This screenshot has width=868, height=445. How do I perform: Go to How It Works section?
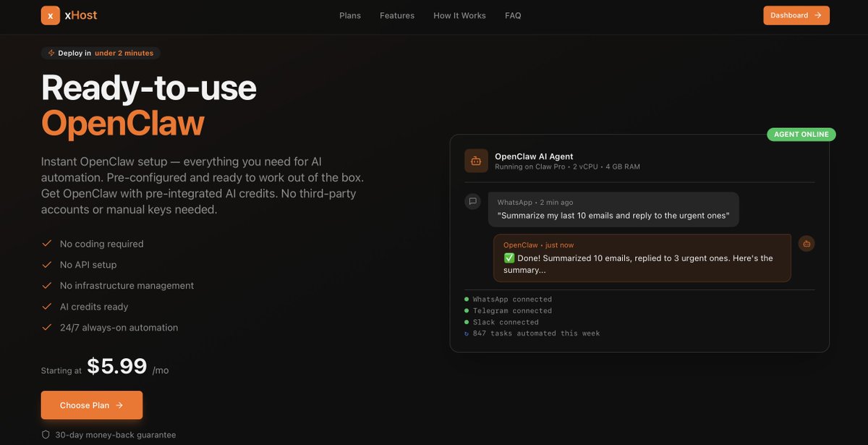pos(459,15)
